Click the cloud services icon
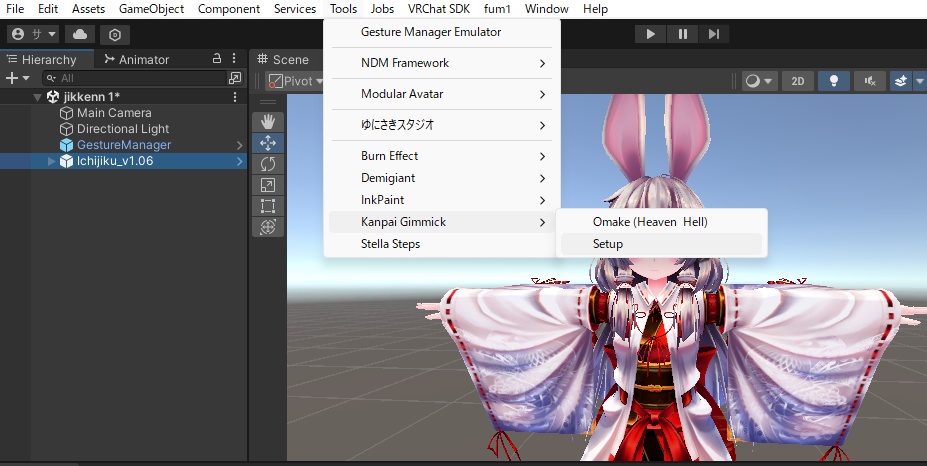This screenshot has height=466, width=927. (x=80, y=34)
